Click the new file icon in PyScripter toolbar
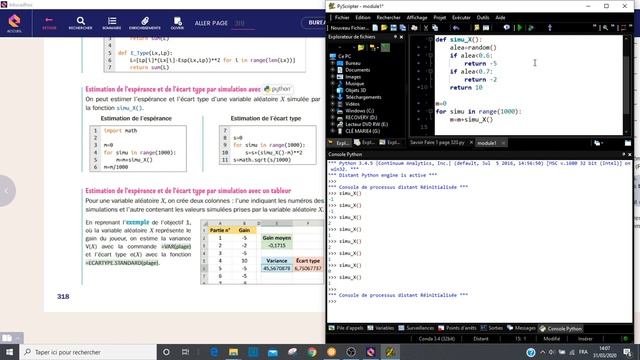This screenshot has width=640, height=360. tap(375, 28)
